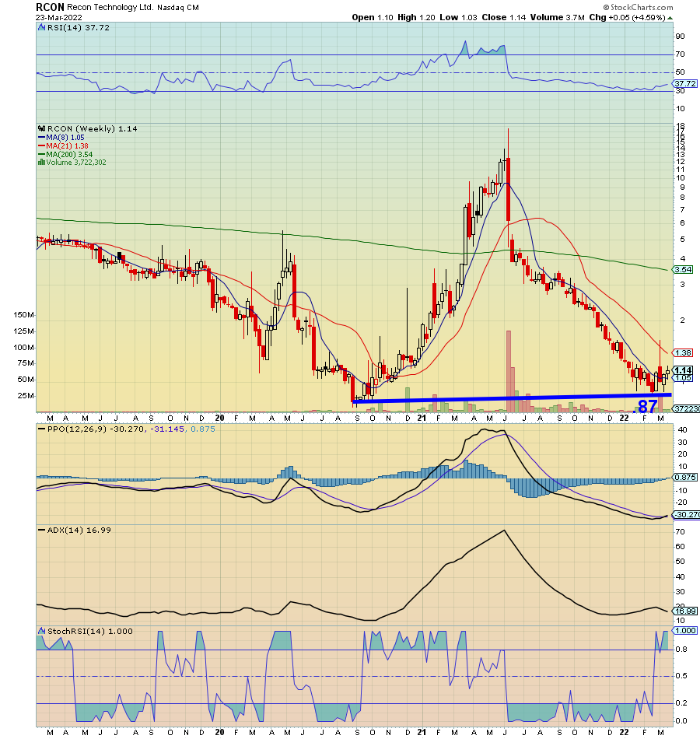Click the small chart icon before StochRSI(14)
The height and width of the screenshot is (739, 700).
42,631
